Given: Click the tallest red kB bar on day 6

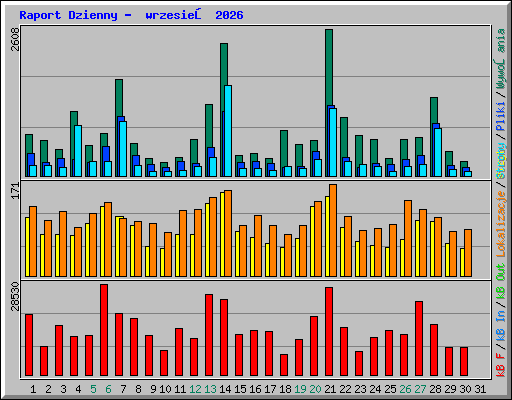Looking at the screenshot, I should point(104,330).
